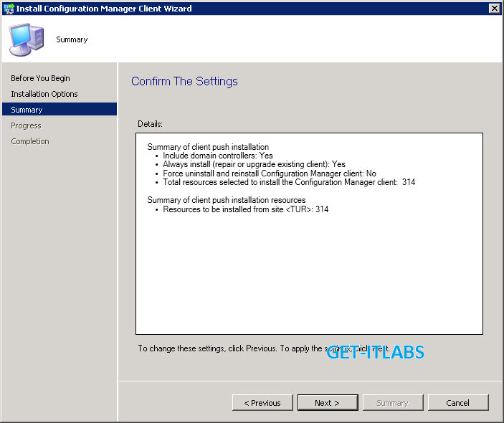Go to Before You Begin step
The width and height of the screenshot is (504, 423).
tap(40, 78)
